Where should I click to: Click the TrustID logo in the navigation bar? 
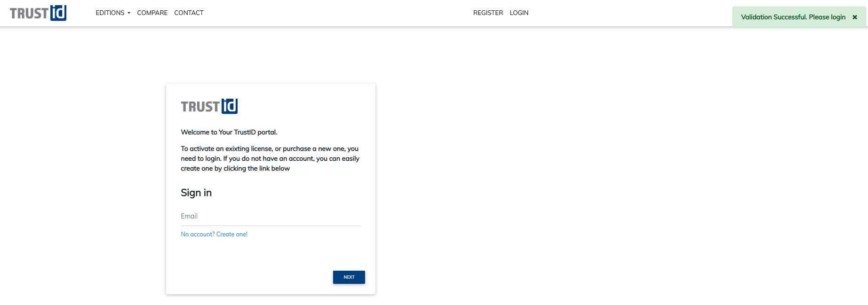(38, 13)
